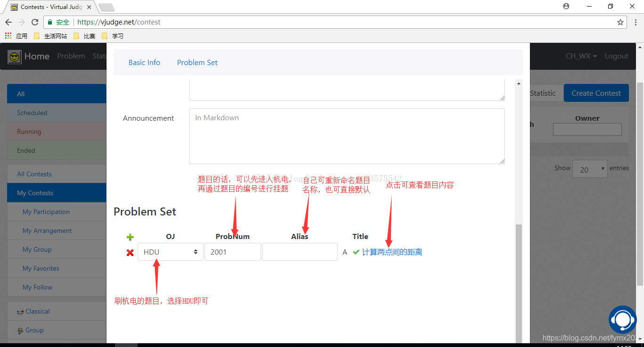644x347 pixels.
Task: Click the modal's vertical scrollbar
Action: pyautogui.click(x=519, y=283)
